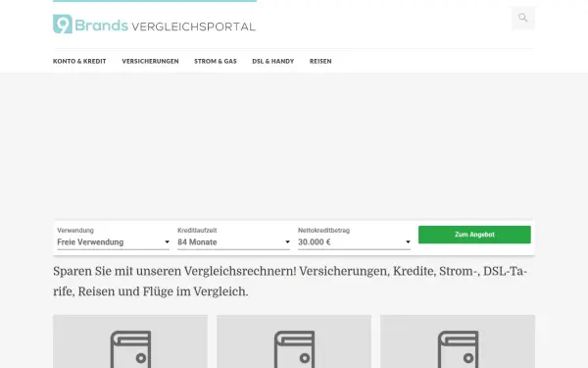This screenshot has width=588, height=368.
Task: Click the Vergleichsportal logo text
Action: pos(193,26)
